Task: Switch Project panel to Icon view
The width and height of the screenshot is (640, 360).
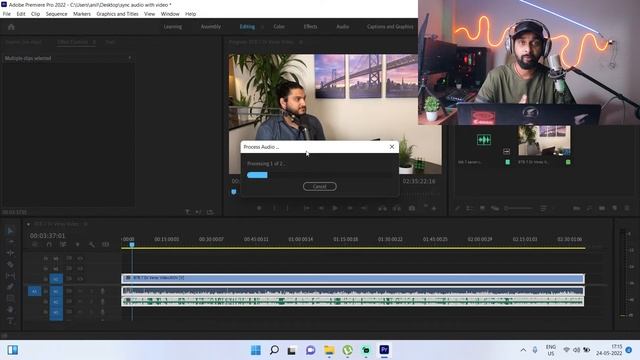Action: tap(482, 208)
